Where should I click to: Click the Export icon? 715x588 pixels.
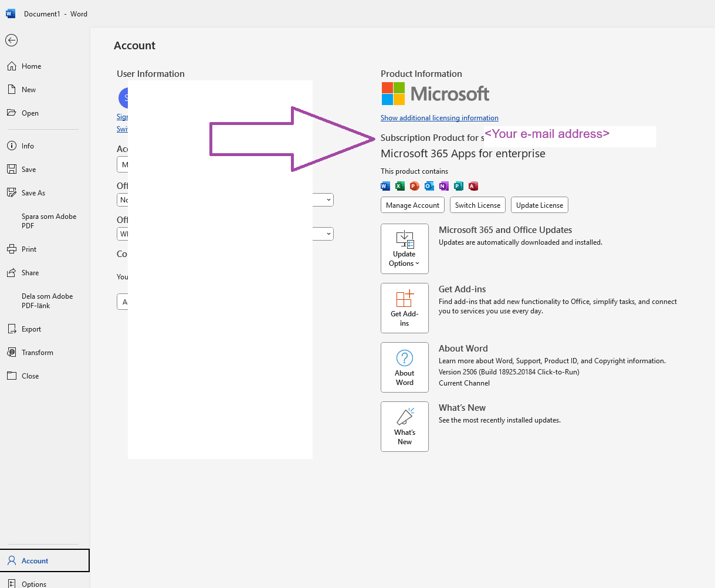point(11,329)
